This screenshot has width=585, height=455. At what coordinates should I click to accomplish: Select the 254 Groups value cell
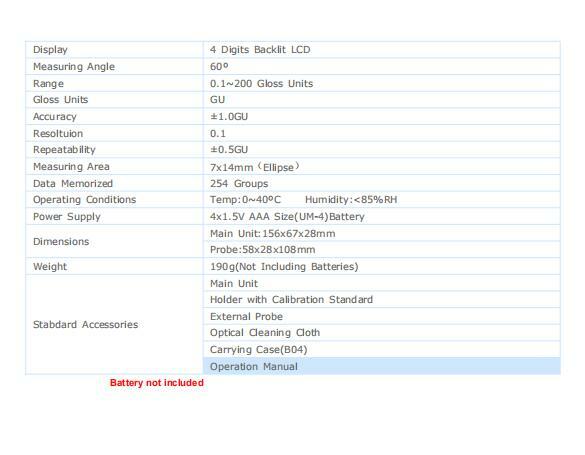[382, 183]
